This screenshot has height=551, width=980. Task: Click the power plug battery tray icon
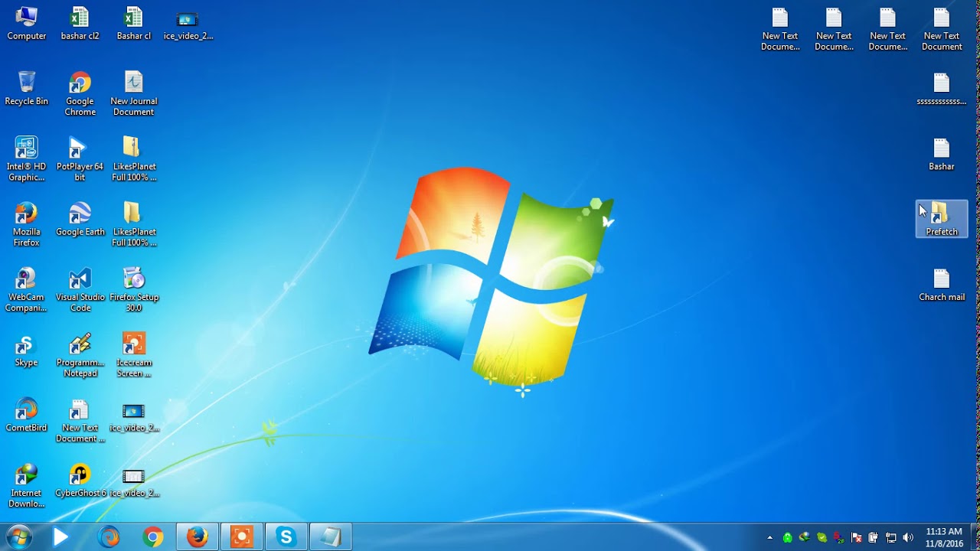point(874,538)
